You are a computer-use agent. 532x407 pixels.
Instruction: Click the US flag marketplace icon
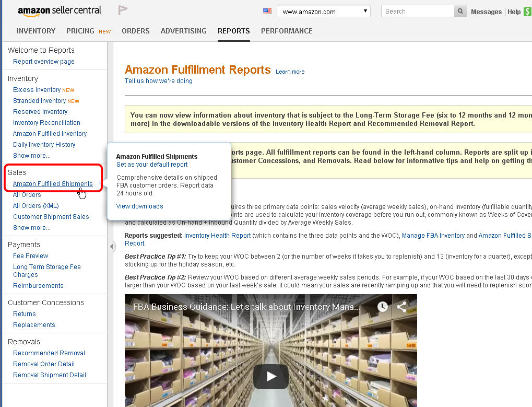tap(267, 11)
